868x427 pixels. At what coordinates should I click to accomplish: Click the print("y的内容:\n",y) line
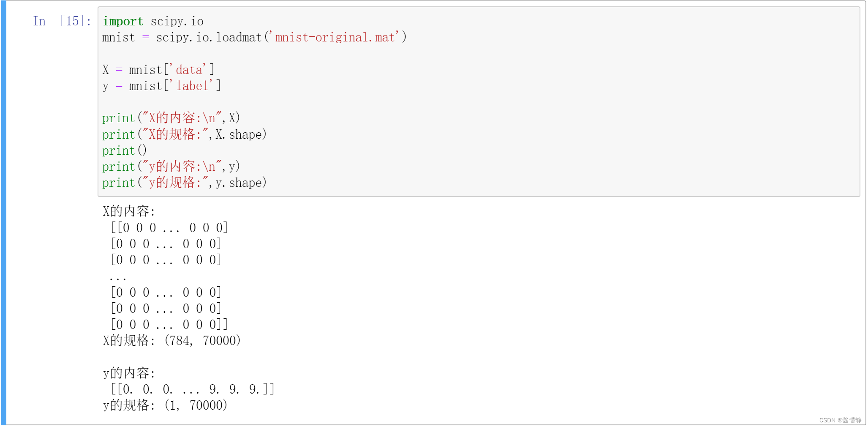pyautogui.click(x=171, y=167)
